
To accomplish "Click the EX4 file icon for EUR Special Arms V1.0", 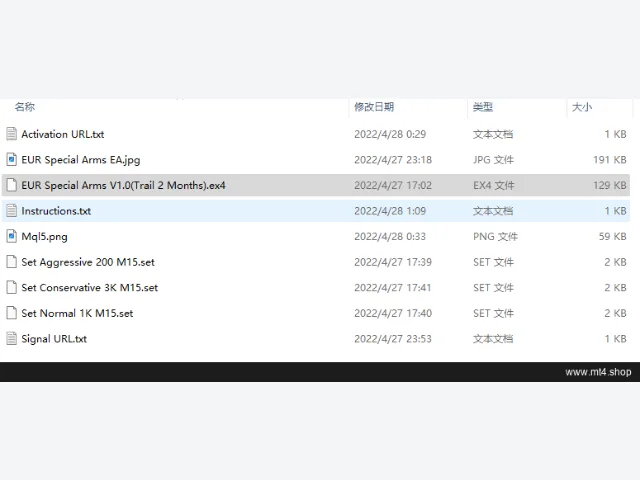I will 11,185.
